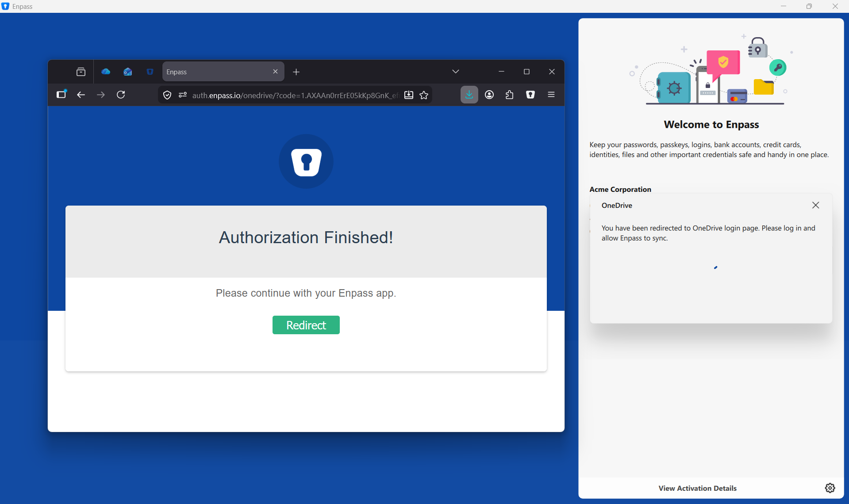Minimize the browser window

(501, 72)
